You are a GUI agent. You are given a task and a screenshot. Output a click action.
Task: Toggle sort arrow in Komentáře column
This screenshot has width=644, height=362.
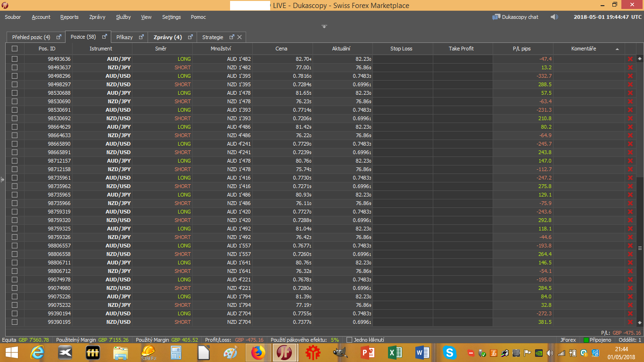(617, 49)
